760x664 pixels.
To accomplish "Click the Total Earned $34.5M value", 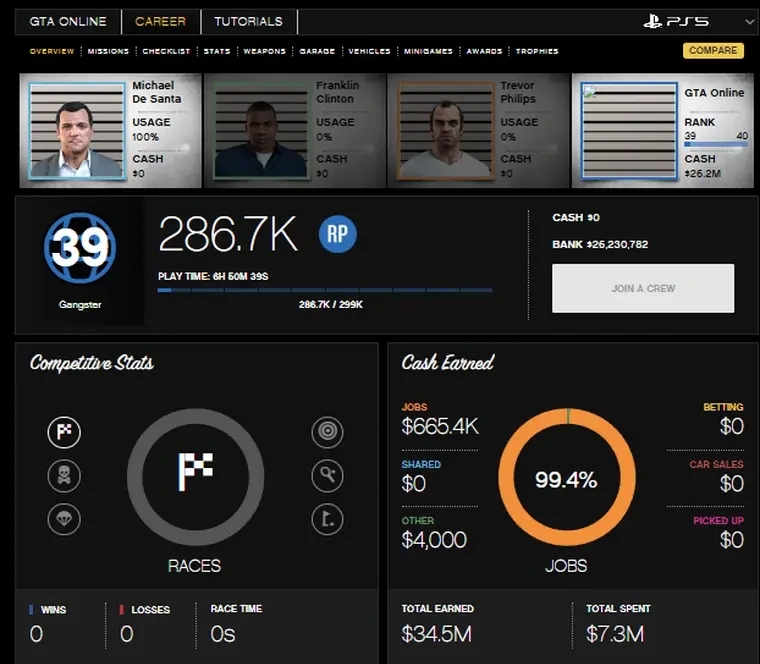I will point(437,634).
